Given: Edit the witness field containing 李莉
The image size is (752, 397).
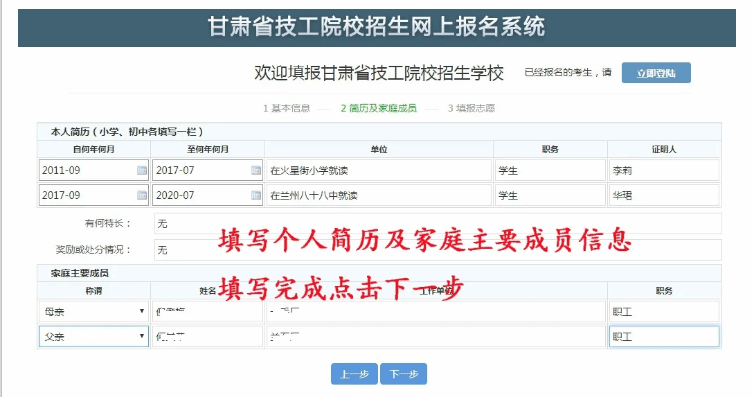Looking at the screenshot, I should (x=664, y=170).
